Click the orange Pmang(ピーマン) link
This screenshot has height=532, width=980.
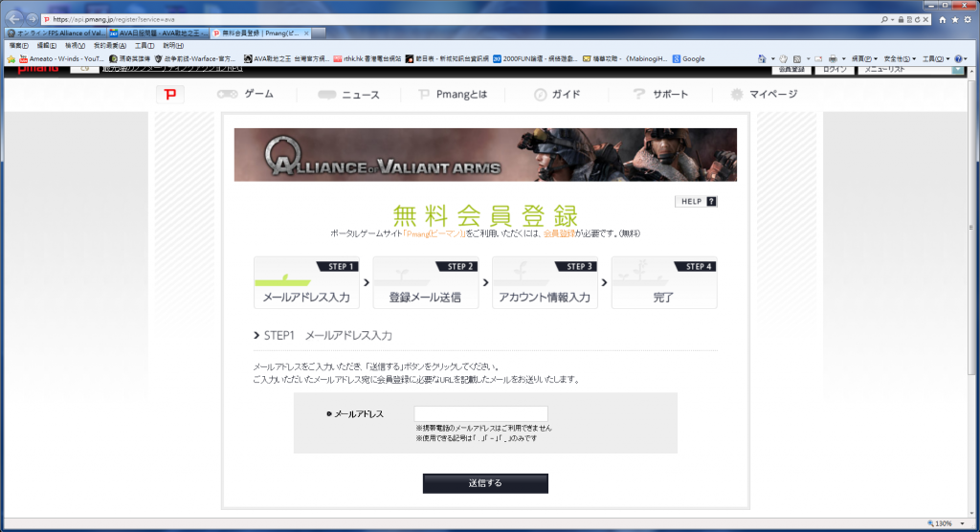click(x=434, y=233)
